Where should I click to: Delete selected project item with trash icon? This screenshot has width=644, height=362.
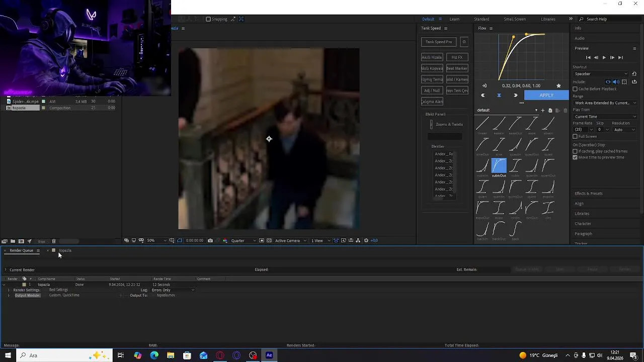[54, 241]
